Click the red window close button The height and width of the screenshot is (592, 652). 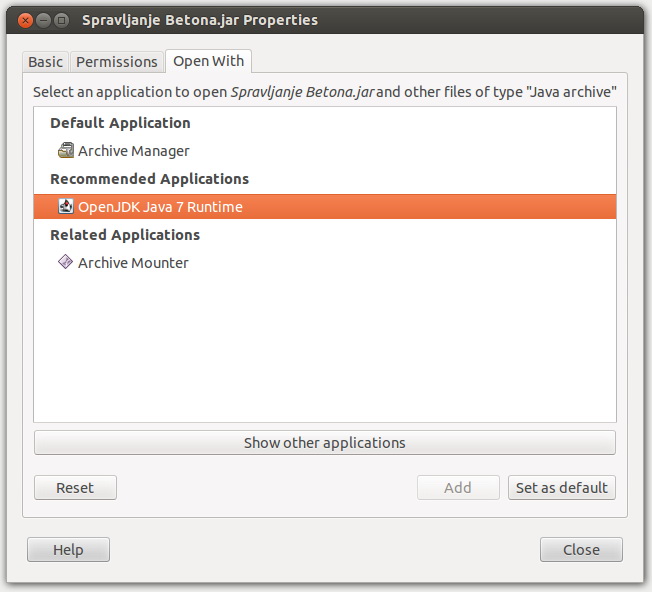click(x=26, y=20)
